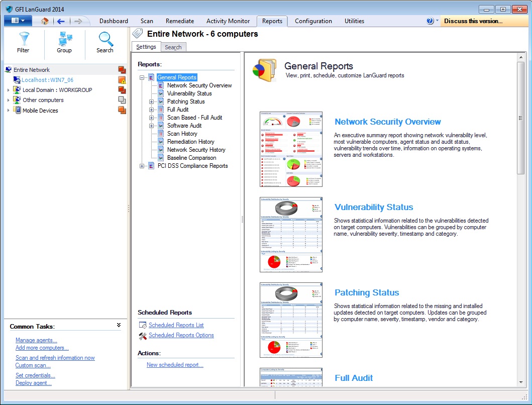Click the Vulnerability Status report thumbnail

click(291, 235)
